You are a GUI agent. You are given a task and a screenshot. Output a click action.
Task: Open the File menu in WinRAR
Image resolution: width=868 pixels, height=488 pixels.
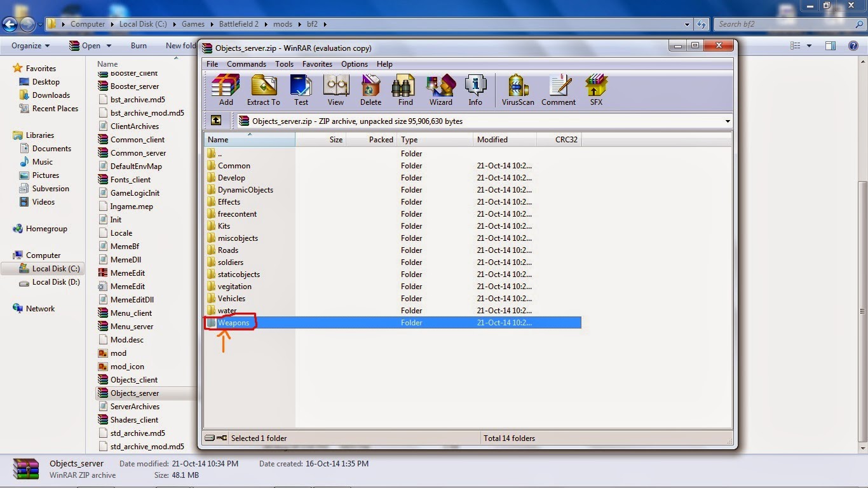click(x=212, y=64)
